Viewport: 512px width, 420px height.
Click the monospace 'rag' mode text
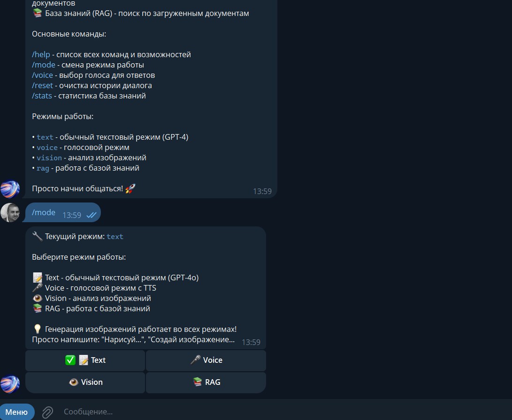(x=43, y=168)
